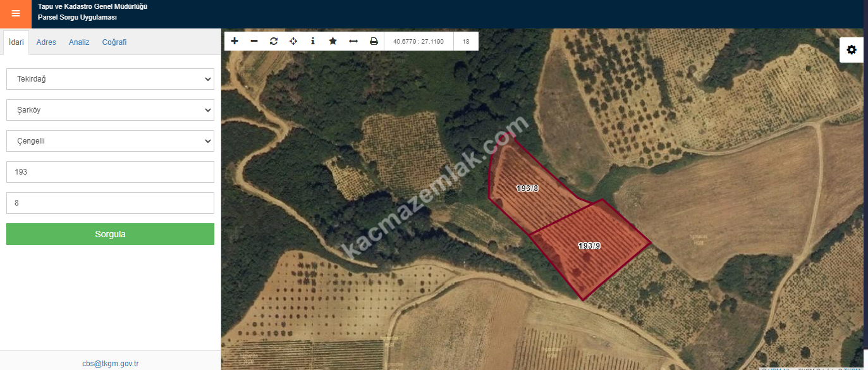Switch to the Analiz tab

(x=79, y=42)
